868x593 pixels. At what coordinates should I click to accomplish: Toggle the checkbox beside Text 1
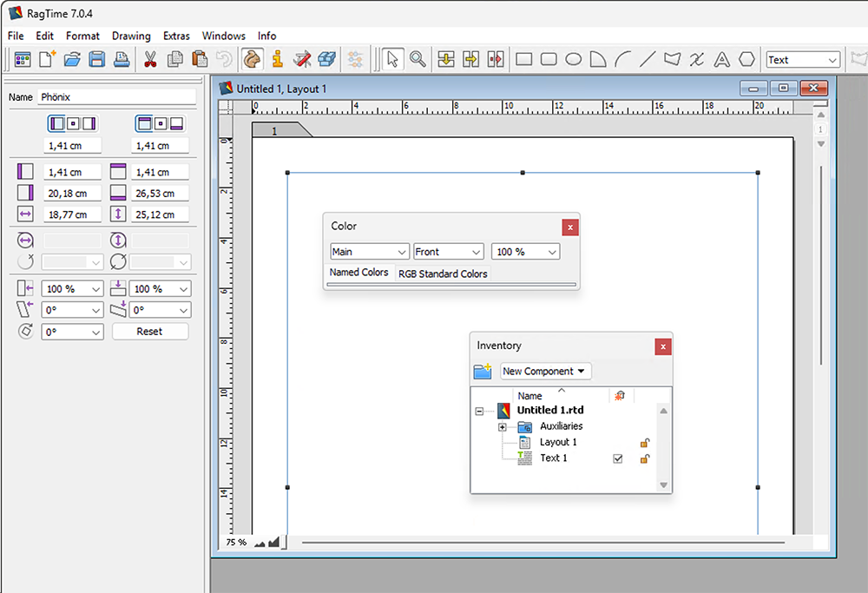tap(618, 458)
